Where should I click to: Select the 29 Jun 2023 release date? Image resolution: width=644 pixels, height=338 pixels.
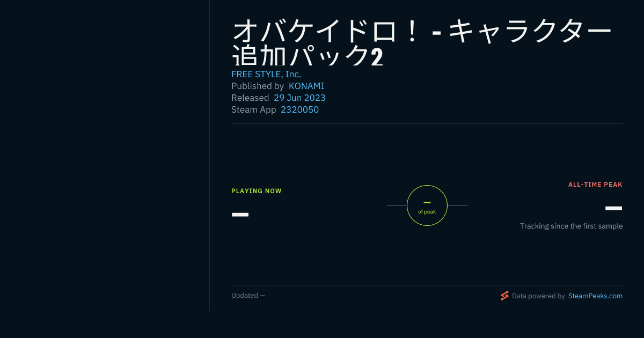pyautogui.click(x=299, y=98)
